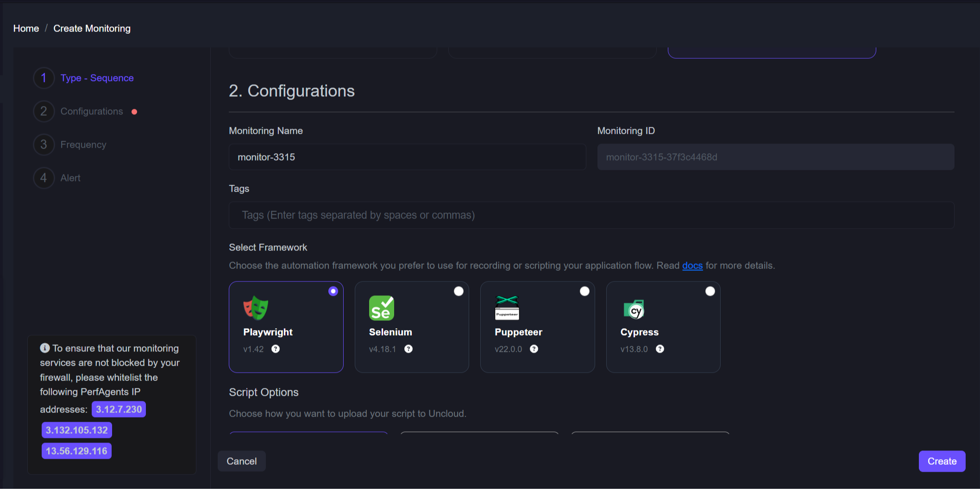This screenshot has height=493, width=980.
Task: Open the docs link
Action: pos(692,266)
